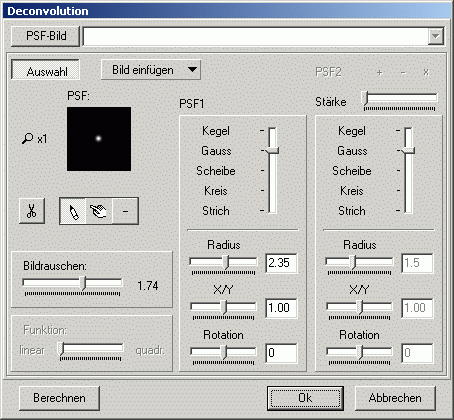Image resolution: width=454 pixels, height=420 pixels.
Task: Click the scissors cut icon
Action: point(32,211)
